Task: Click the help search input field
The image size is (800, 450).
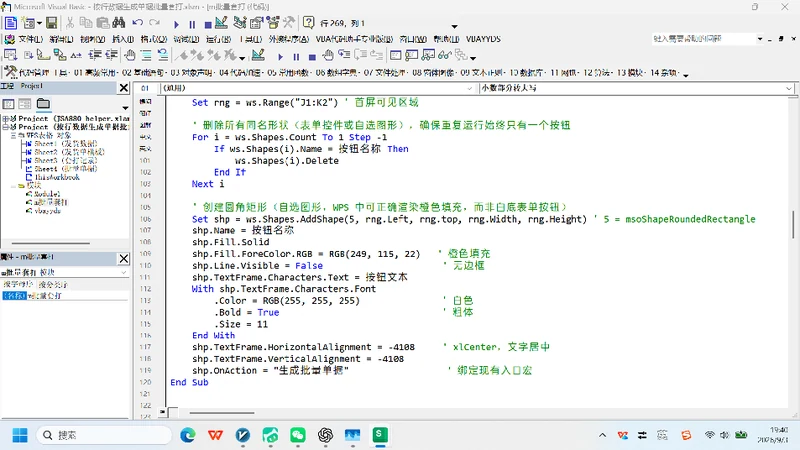Action: pyautogui.click(x=703, y=39)
